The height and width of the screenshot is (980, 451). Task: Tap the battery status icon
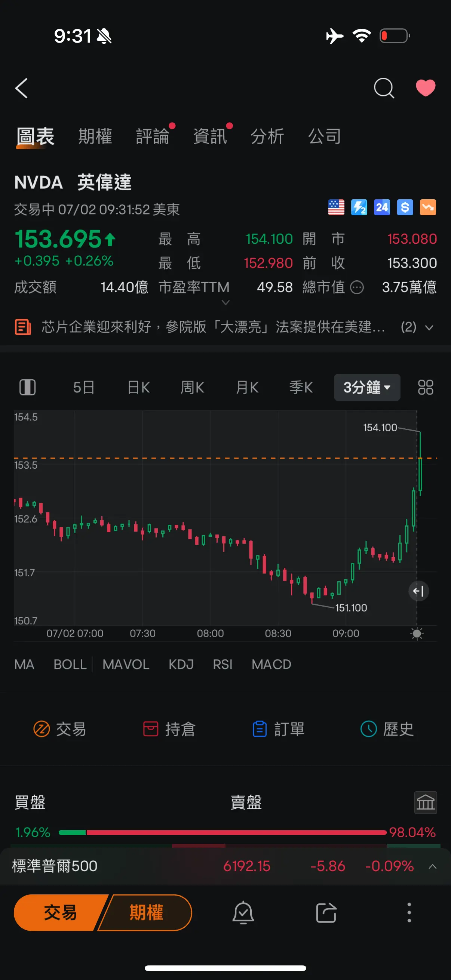click(395, 36)
